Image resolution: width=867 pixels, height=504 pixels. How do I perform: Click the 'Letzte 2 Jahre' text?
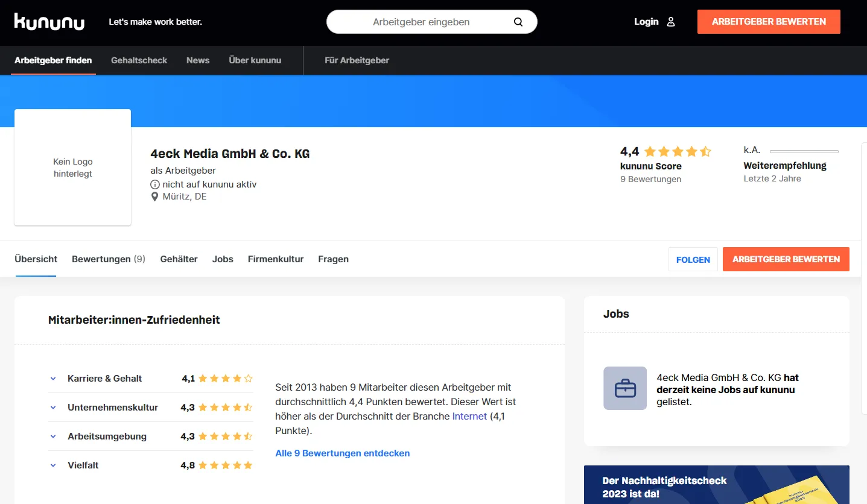(x=772, y=178)
